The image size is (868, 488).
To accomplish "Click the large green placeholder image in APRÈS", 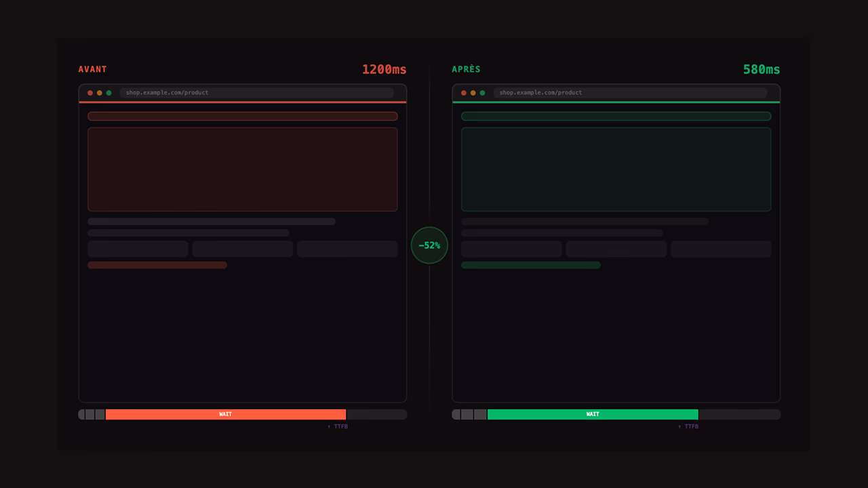I will click(x=616, y=169).
